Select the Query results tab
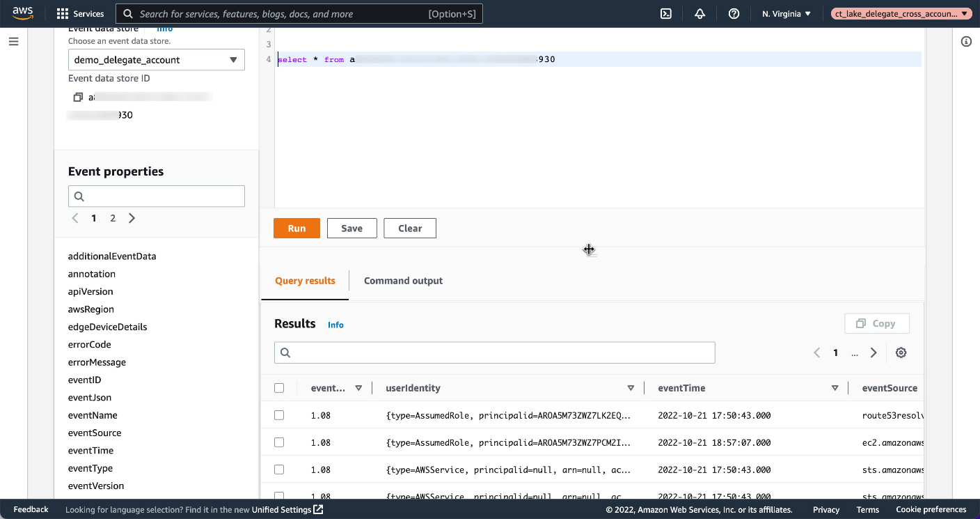This screenshot has width=980, height=519. point(305,281)
